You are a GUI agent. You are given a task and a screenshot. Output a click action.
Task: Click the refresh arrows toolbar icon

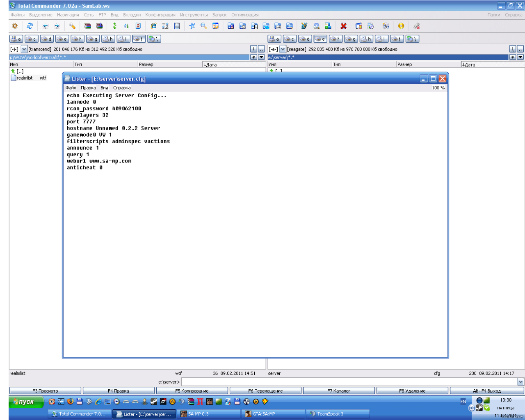pos(30,26)
